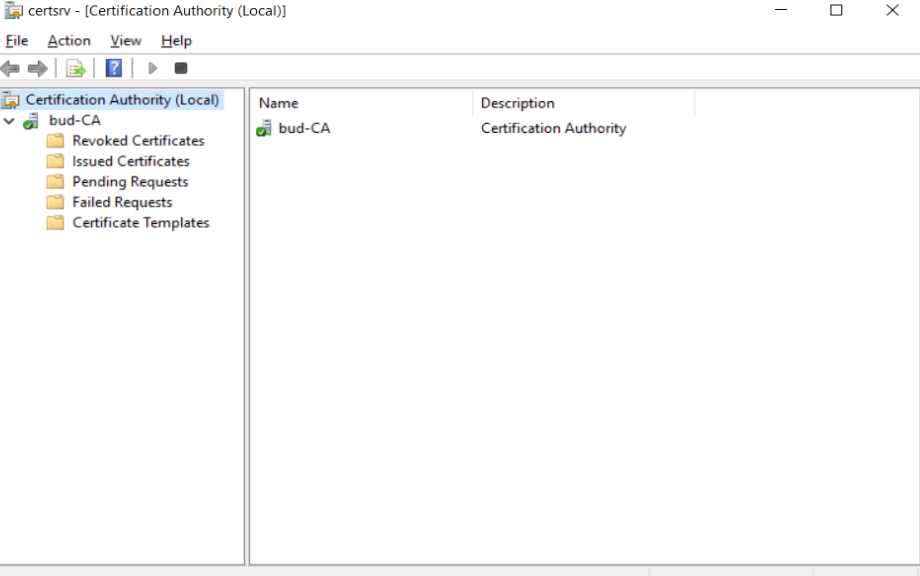Select Certificate Templates in the tree

141,223
